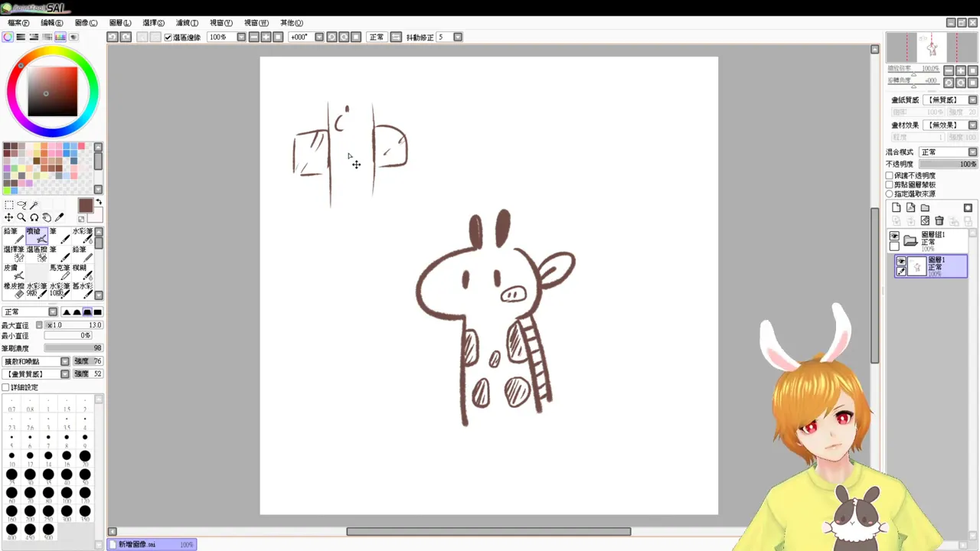Choose the 鉛筆 pencil brush in first row
The height and width of the screenshot is (551, 980).
14,236
